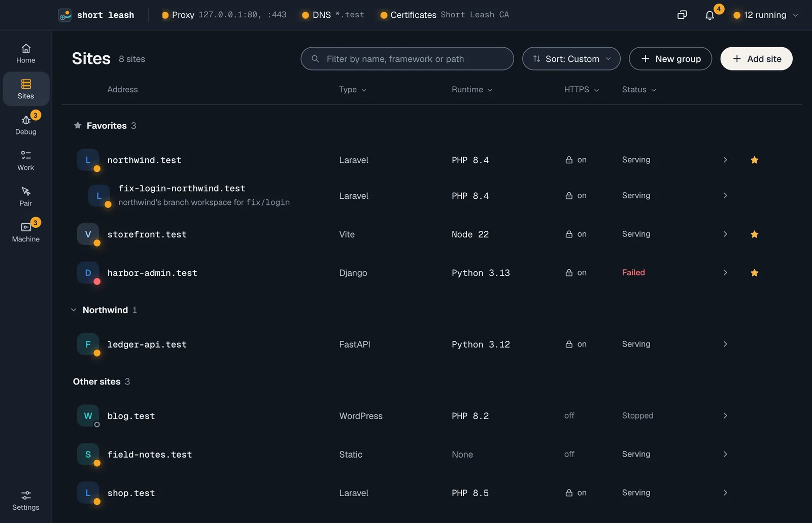
Task: Open the Machine sidebar section
Action: [x=26, y=232]
